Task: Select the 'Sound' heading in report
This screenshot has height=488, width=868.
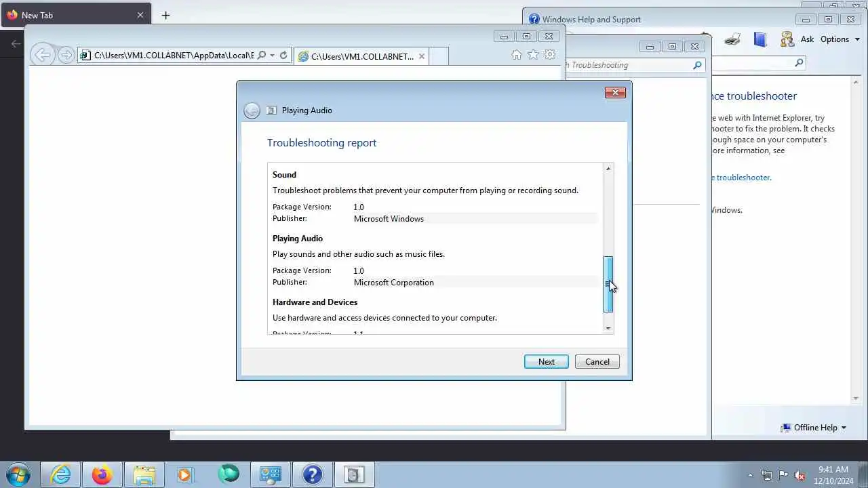Action: pos(284,175)
